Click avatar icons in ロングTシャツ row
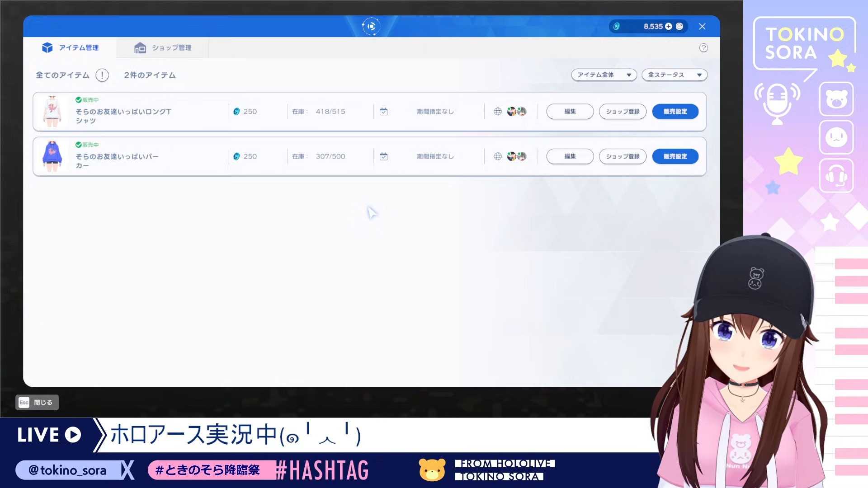Screen dimensions: 868x488 tap(517, 112)
